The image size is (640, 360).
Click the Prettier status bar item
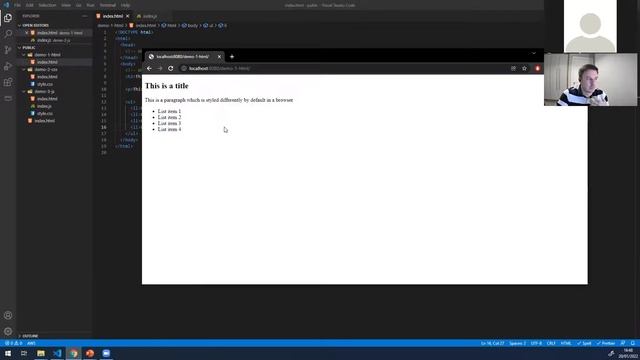pyautogui.click(x=606, y=343)
